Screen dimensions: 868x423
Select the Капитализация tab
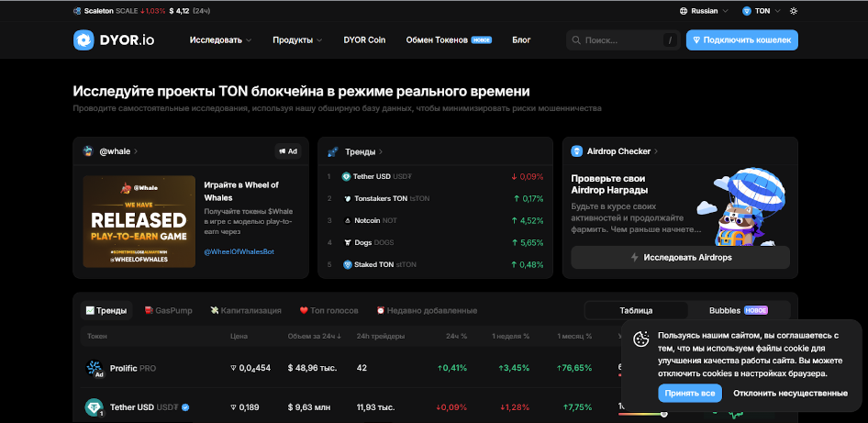(246, 311)
